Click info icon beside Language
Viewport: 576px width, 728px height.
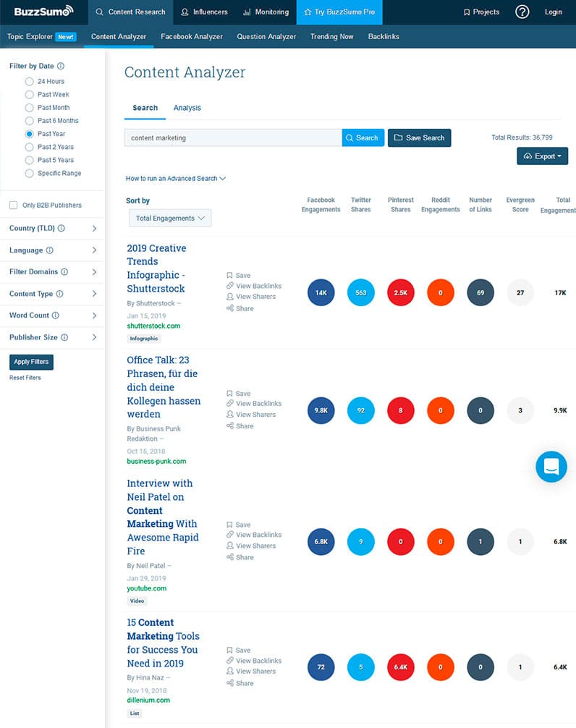pyautogui.click(x=50, y=250)
